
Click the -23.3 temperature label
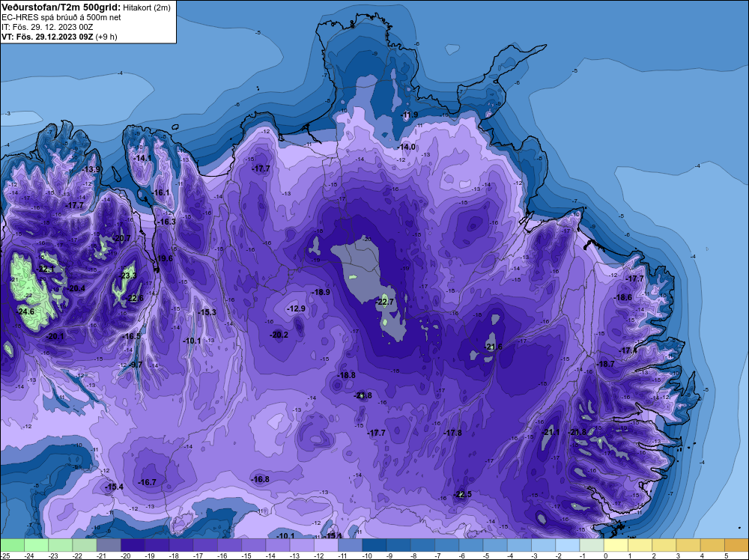(x=127, y=276)
